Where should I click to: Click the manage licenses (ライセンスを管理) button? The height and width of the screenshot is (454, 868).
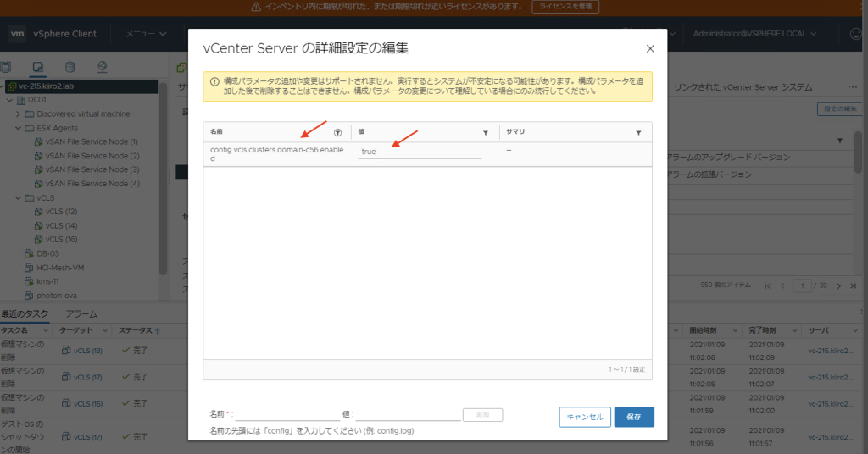pos(565,7)
